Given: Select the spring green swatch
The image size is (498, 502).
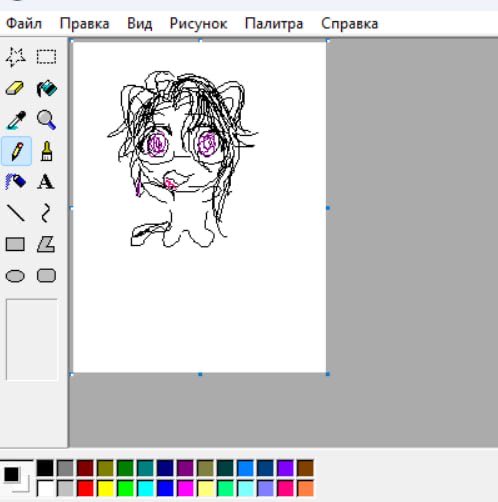Looking at the screenshot, I should [225, 488].
